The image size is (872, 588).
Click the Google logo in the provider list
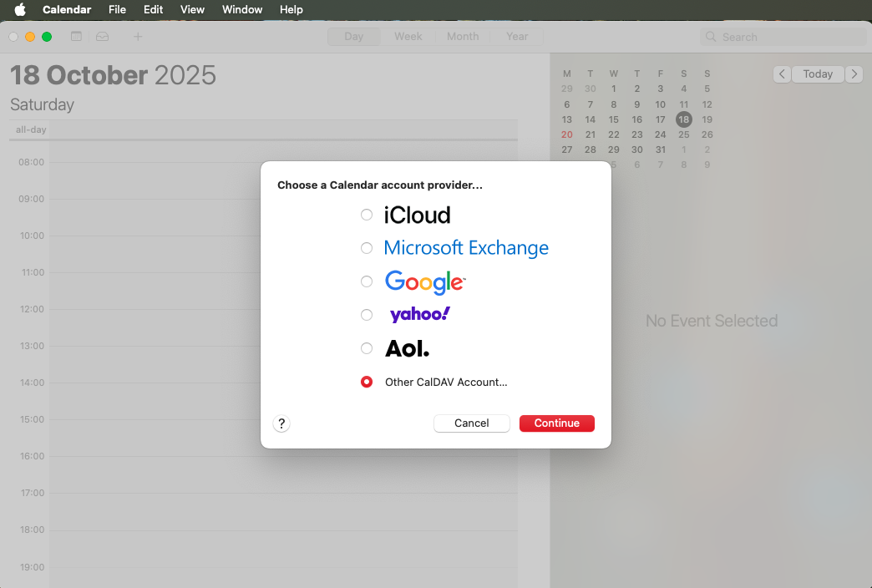424,281
